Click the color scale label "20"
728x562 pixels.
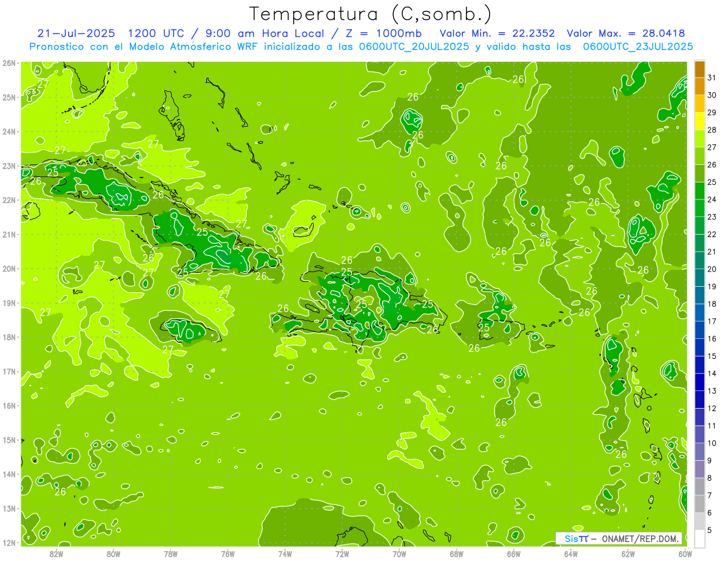[712, 269]
